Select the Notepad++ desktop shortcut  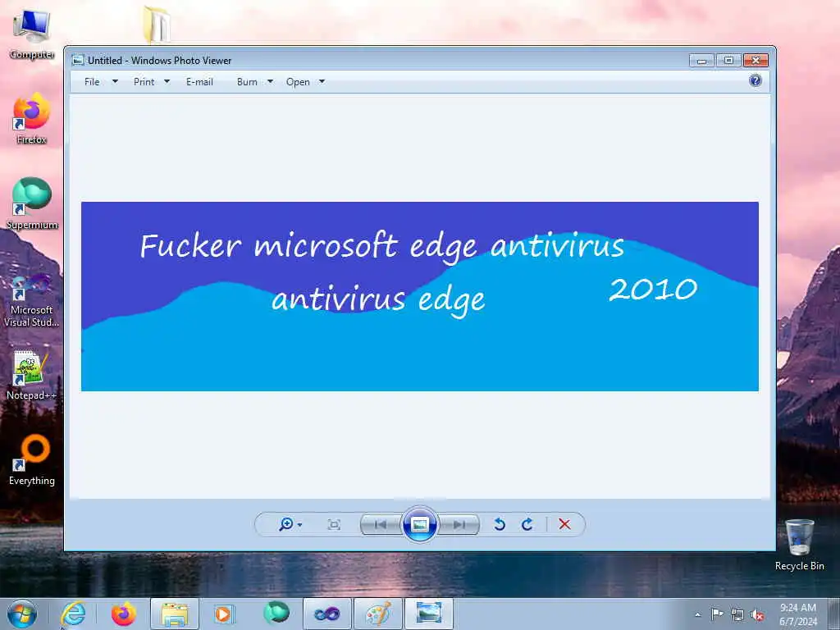click(x=32, y=376)
